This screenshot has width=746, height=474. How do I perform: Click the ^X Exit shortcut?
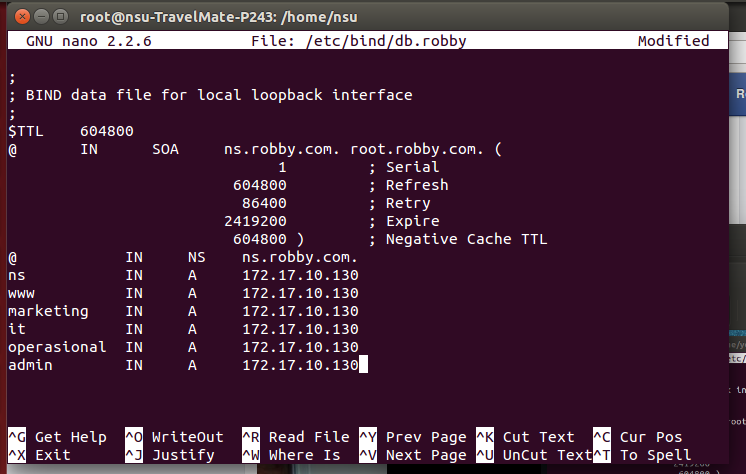pyautogui.click(x=39, y=455)
